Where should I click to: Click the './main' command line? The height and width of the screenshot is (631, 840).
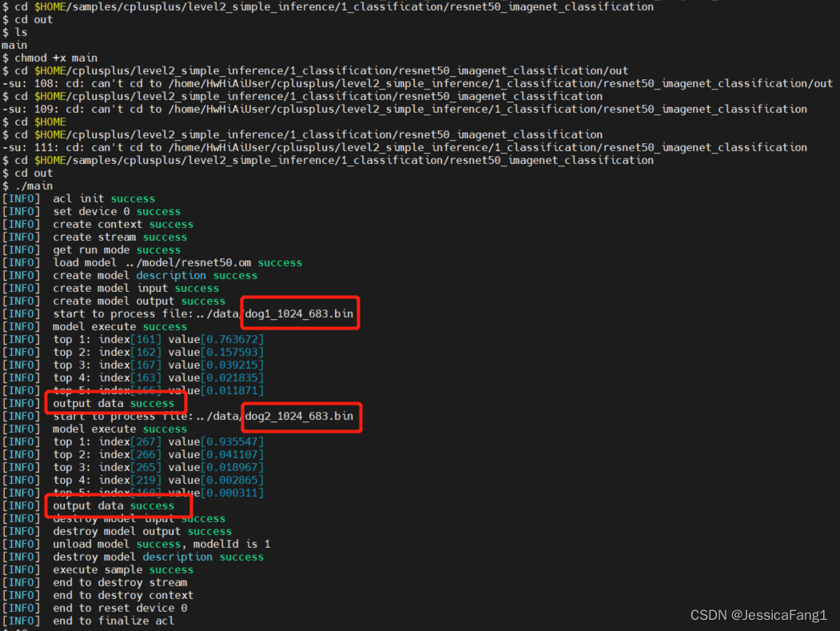click(x=27, y=186)
